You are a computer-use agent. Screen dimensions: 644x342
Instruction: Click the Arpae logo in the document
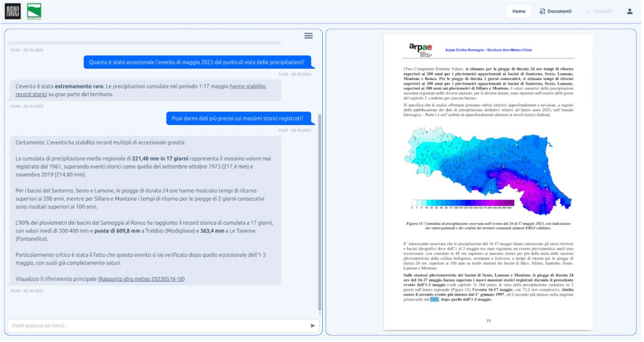tap(421, 48)
